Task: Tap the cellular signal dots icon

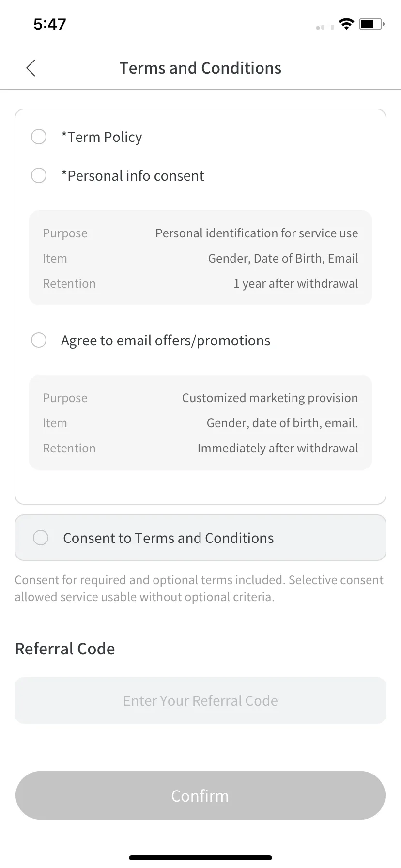Action: click(x=325, y=27)
